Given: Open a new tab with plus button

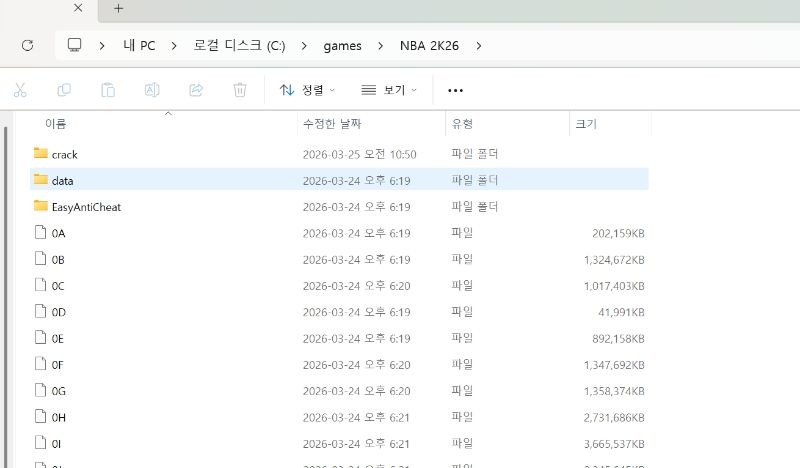Looking at the screenshot, I should pos(118,9).
